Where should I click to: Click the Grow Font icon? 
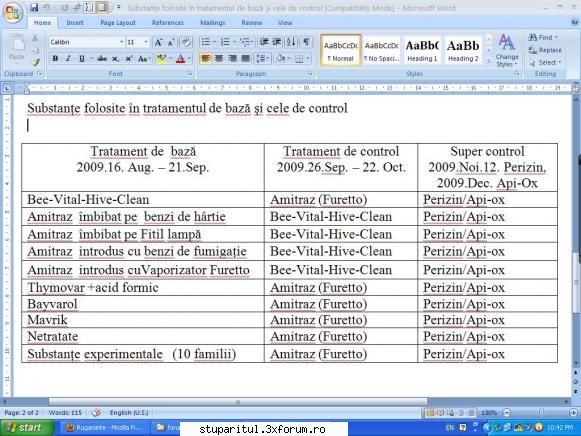click(158, 42)
